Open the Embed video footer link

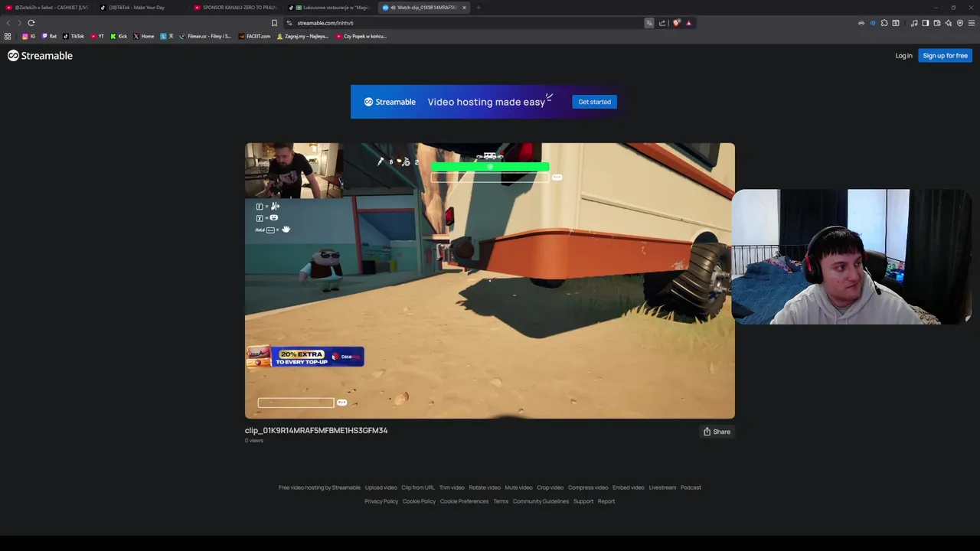(x=628, y=487)
